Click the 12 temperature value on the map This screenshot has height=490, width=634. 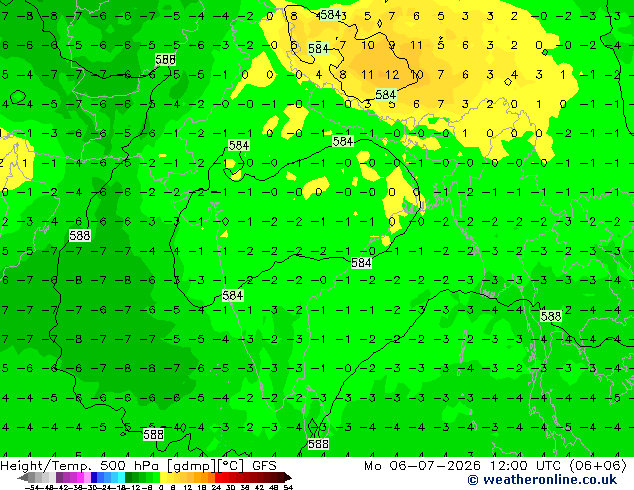[392, 75]
